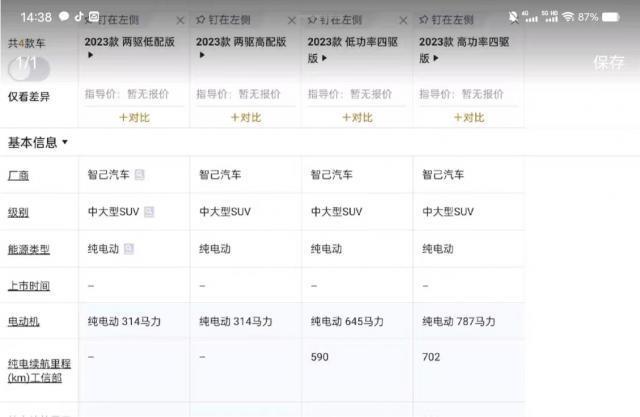Click the info icon beside first 智己汽车
This screenshot has height=417, width=640.
(140, 175)
